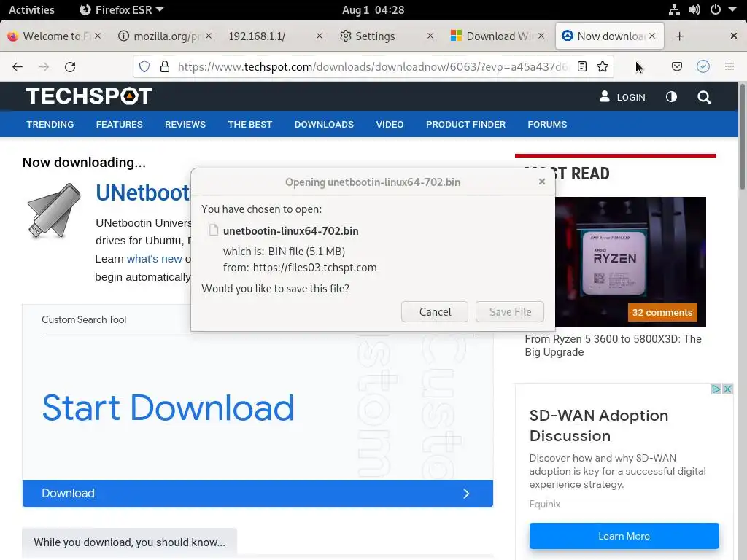
Task: Open the Ryzen 5 3600 to 5800X3D article
Action: coord(613,345)
